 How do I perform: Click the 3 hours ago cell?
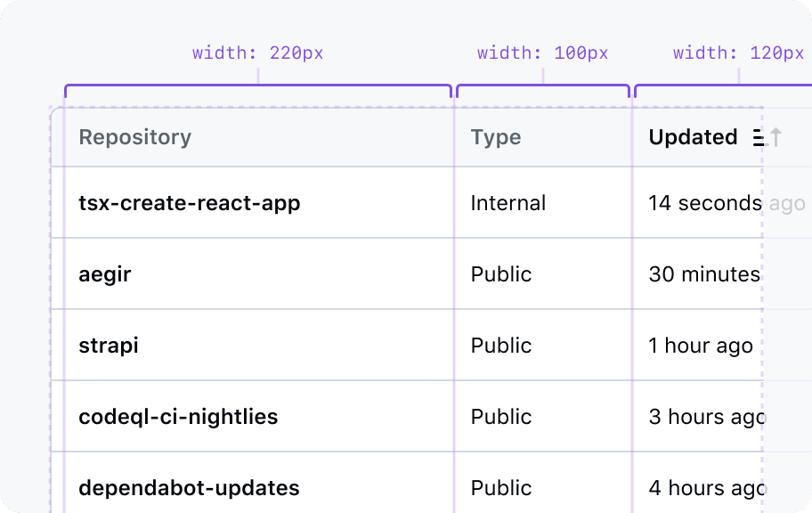706,417
